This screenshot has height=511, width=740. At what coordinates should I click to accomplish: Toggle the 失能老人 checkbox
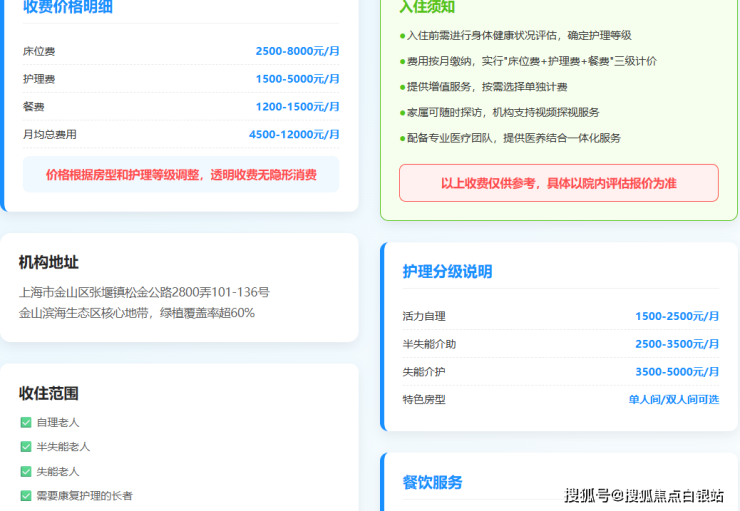click(26, 471)
